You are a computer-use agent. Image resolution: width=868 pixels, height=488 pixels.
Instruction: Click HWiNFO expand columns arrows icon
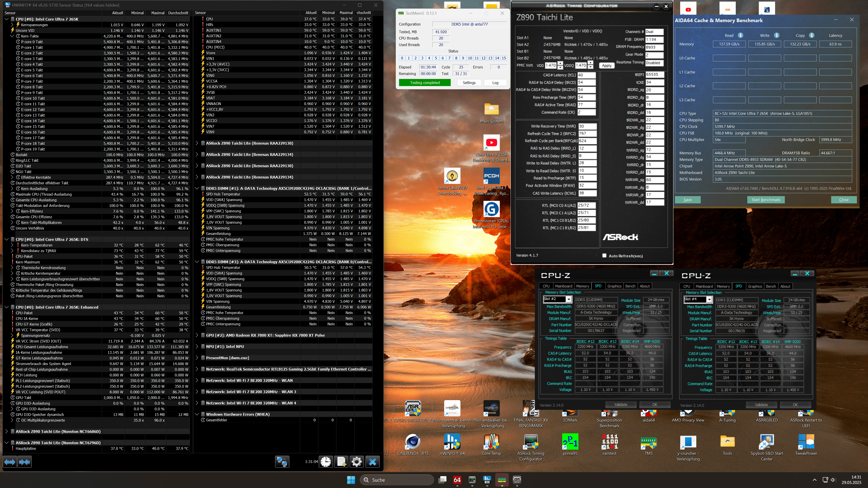click(x=9, y=462)
